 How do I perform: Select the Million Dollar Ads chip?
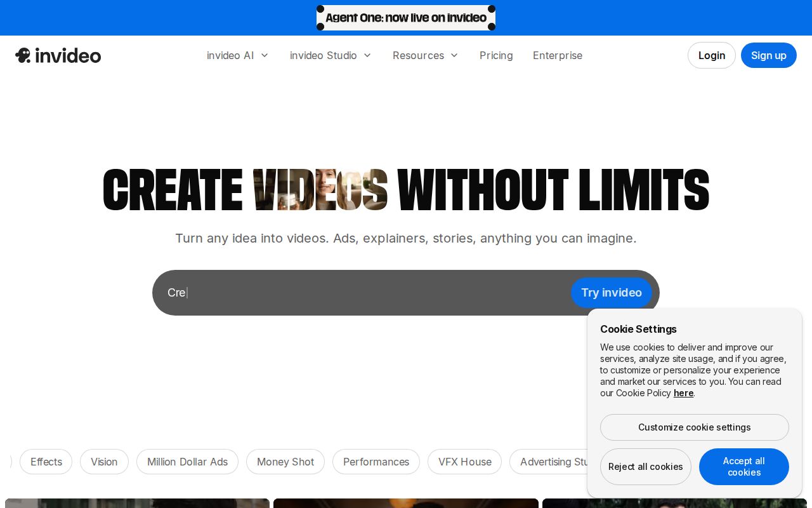[187, 462]
